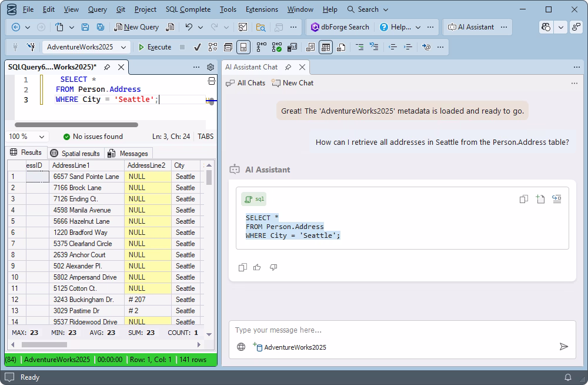Give thumbs down to AI response
Viewport: 588px width, 385px height.
pyautogui.click(x=273, y=267)
